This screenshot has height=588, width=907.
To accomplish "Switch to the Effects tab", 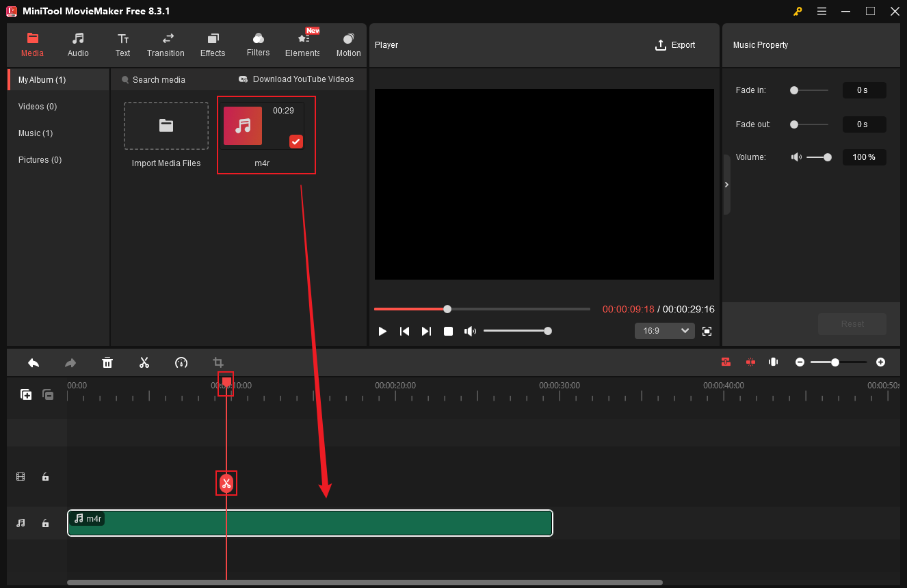I will 213,45.
